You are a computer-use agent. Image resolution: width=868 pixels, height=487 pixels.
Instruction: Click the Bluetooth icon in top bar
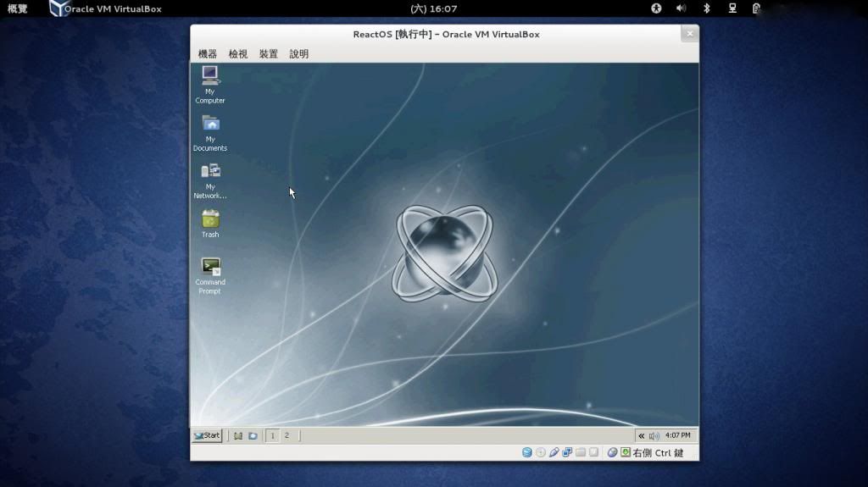(x=706, y=8)
